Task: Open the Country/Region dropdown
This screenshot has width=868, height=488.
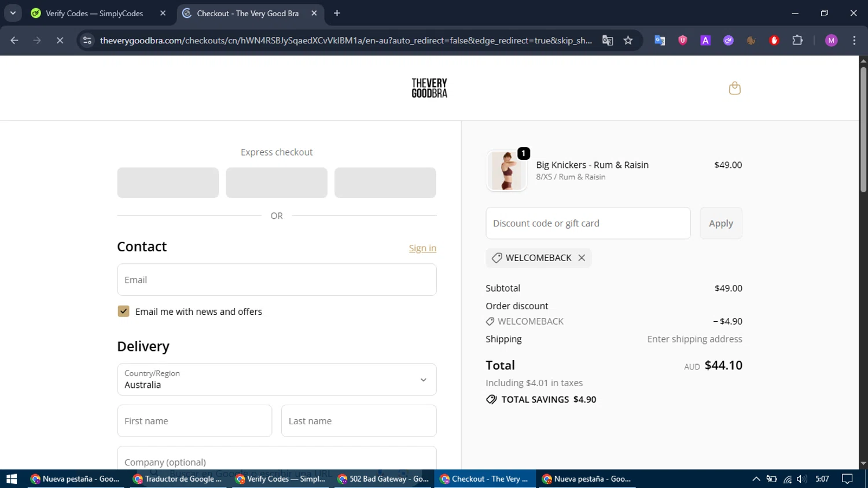Action: pos(277,379)
